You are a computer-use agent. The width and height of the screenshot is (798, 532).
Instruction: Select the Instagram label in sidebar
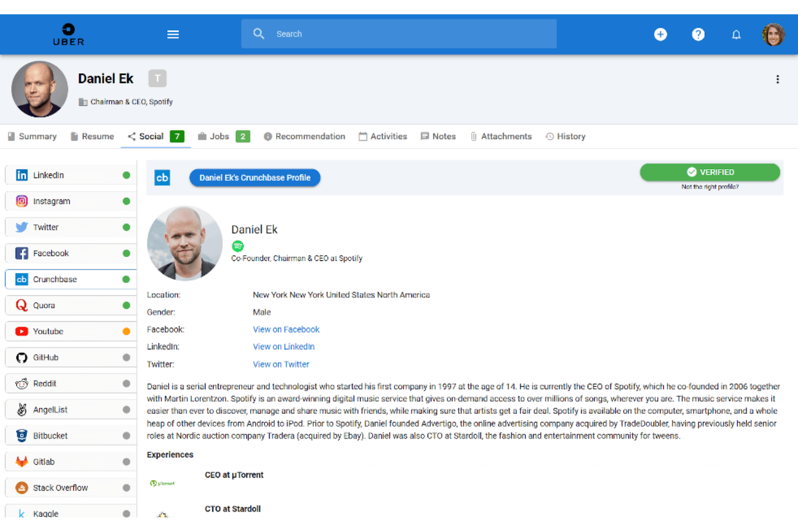[x=52, y=201]
